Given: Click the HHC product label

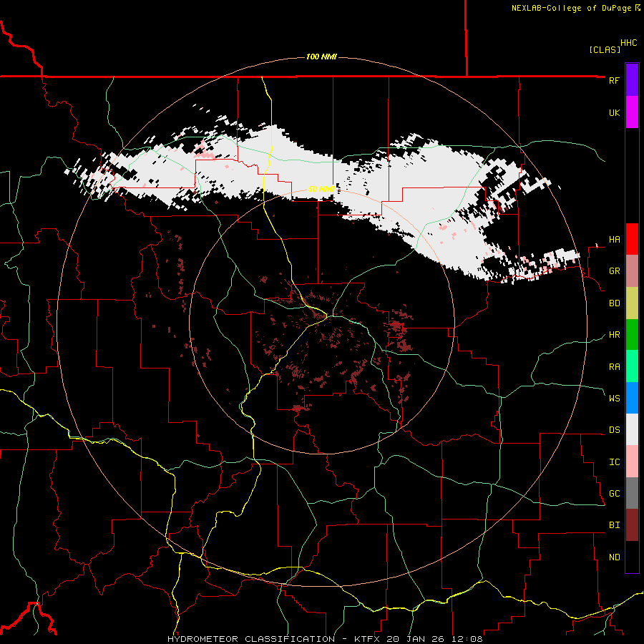Looking at the screenshot, I should (x=629, y=43).
